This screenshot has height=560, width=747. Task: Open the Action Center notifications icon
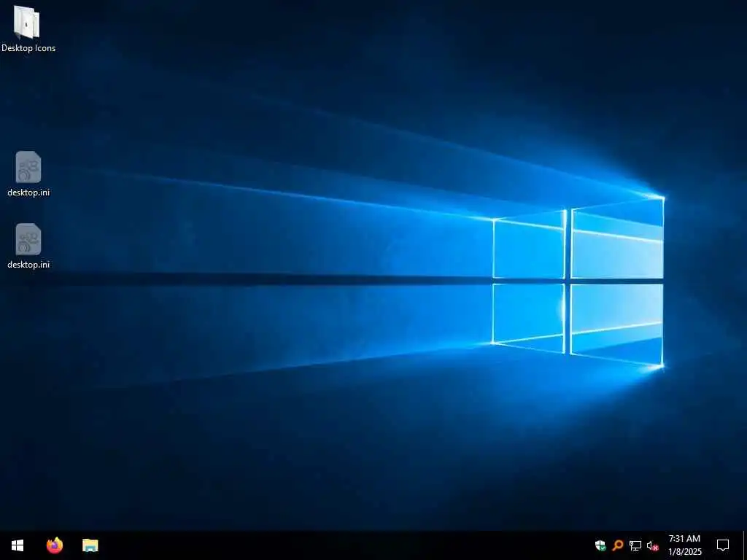point(723,545)
